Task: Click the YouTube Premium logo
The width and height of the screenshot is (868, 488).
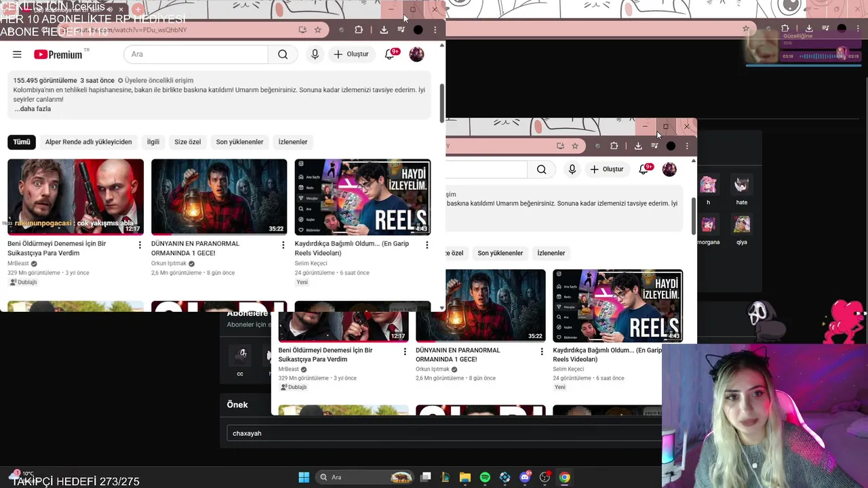Action: 58,54
